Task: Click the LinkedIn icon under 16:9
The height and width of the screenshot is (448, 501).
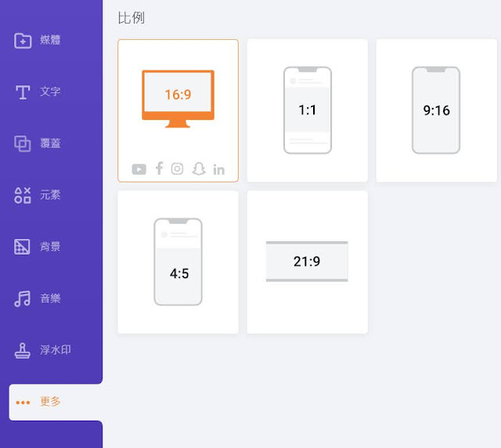Action: tap(219, 169)
